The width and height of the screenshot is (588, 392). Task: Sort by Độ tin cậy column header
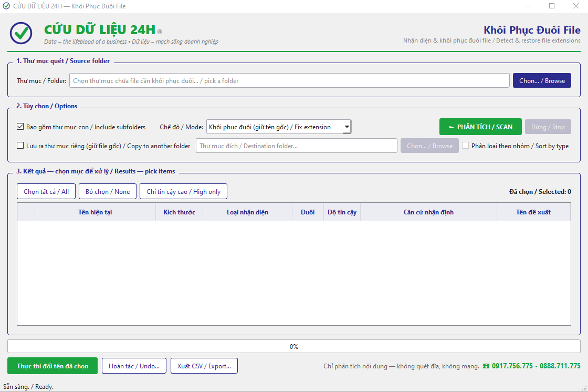point(342,212)
